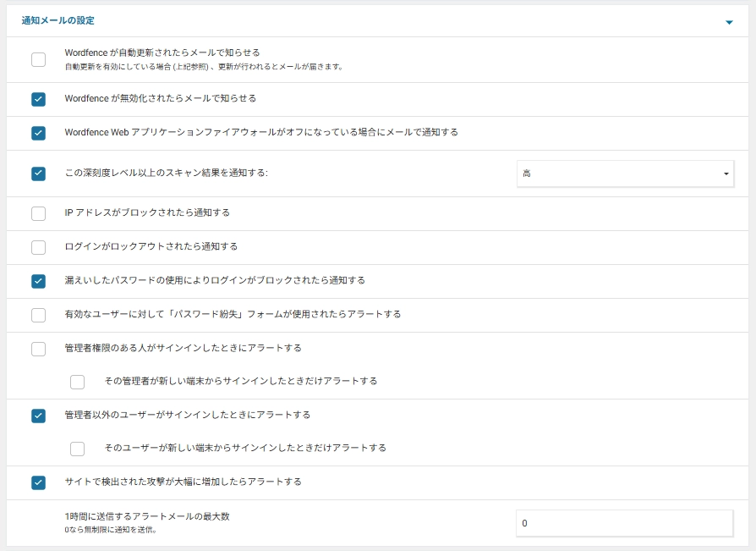The height and width of the screenshot is (551, 756).
Task: Disable alerts for increased site attacks
Action: 38,482
